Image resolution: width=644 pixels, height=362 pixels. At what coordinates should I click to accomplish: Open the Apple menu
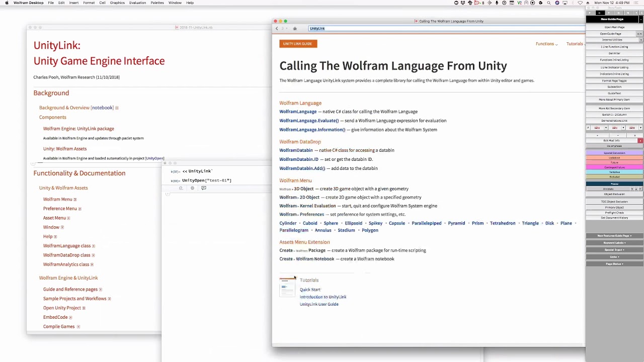coord(7,3)
